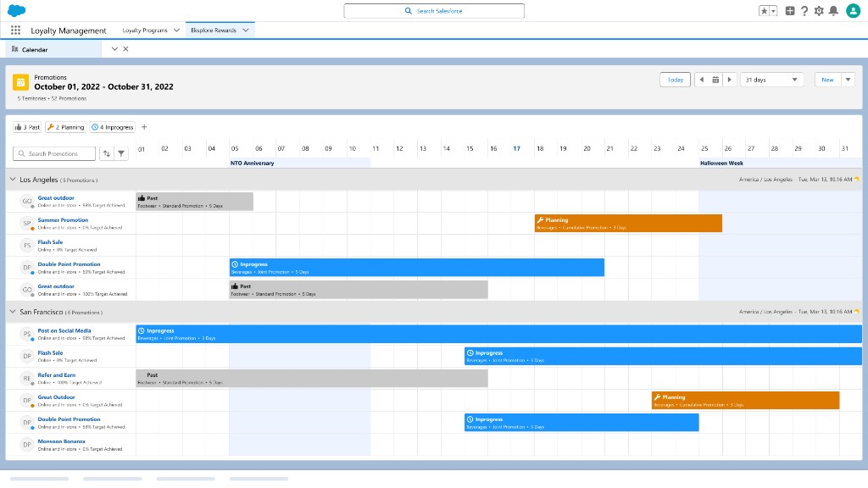
Task: Open the calendar date picker icon
Action: 715,80
